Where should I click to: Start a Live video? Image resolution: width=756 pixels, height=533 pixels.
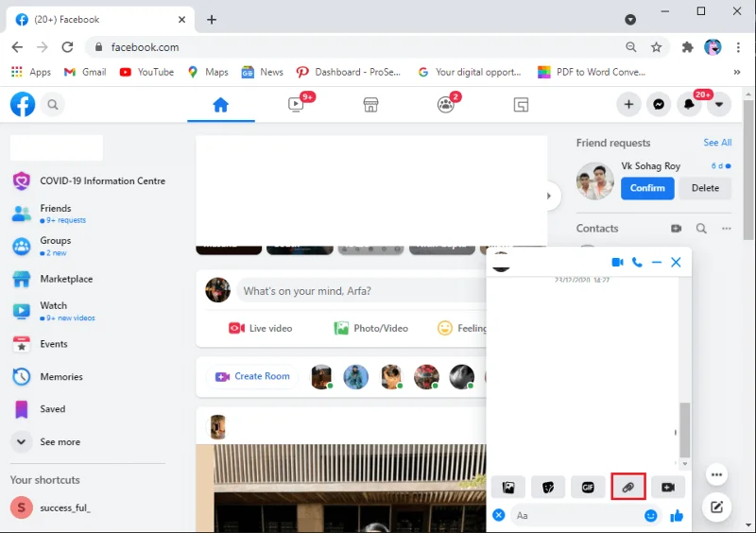(x=261, y=329)
